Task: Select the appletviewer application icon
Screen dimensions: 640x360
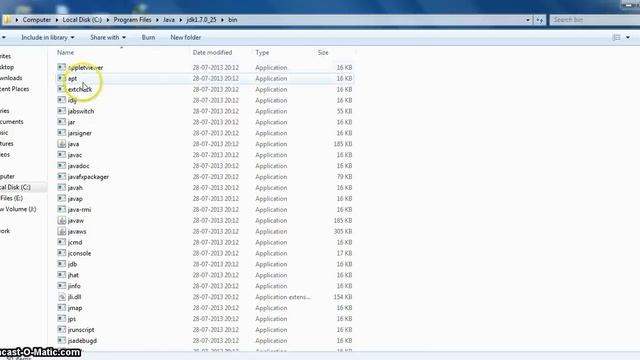Action: tap(62, 67)
